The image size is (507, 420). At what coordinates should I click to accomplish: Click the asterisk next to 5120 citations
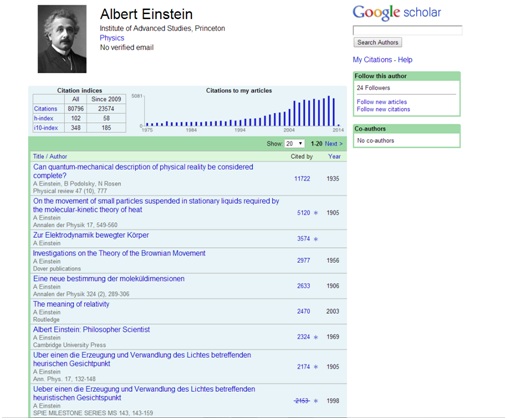[316, 213]
